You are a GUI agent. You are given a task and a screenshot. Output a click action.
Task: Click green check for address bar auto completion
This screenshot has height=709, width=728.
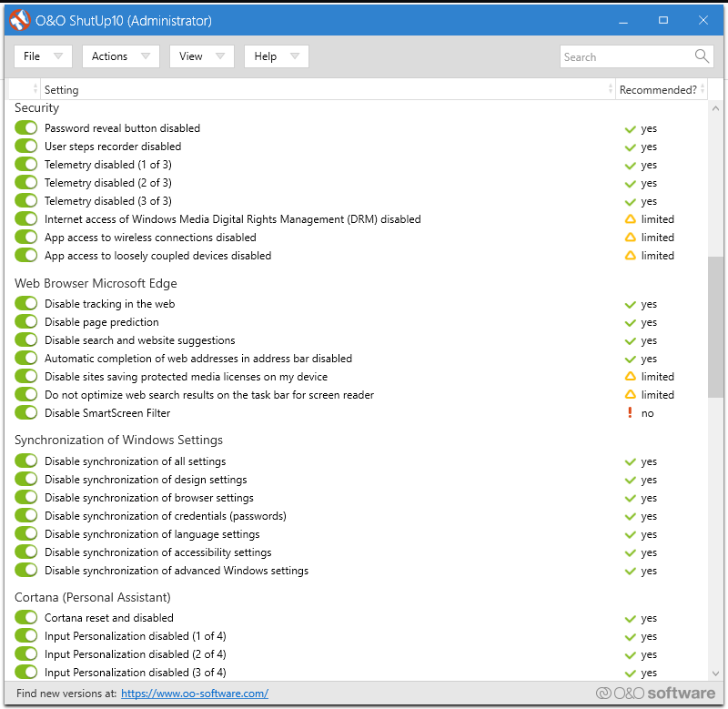(630, 360)
